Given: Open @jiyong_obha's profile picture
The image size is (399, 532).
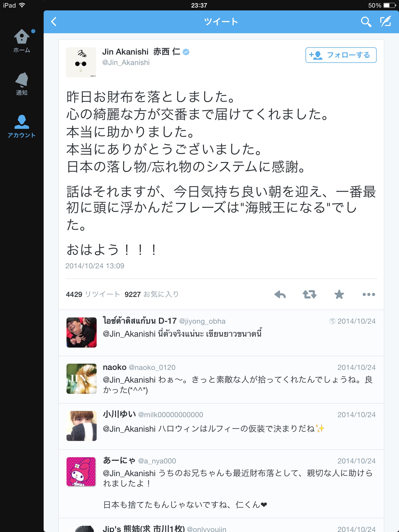Looking at the screenshot, I should (x=82, y=332).
